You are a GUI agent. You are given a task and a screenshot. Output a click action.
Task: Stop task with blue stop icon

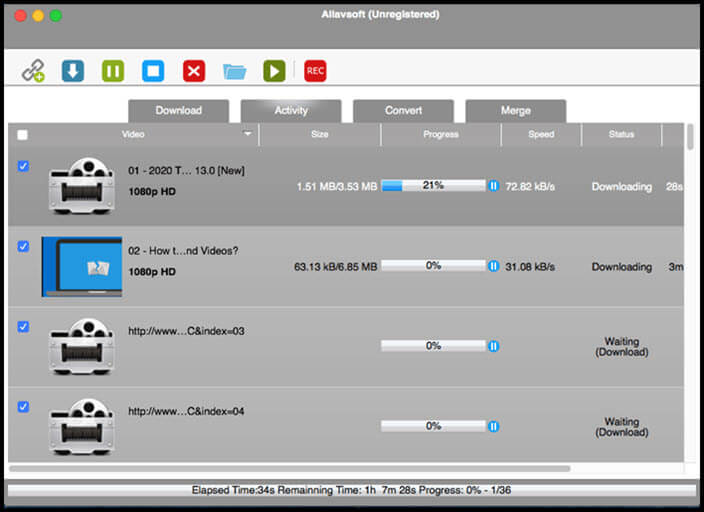pos(153,71)
